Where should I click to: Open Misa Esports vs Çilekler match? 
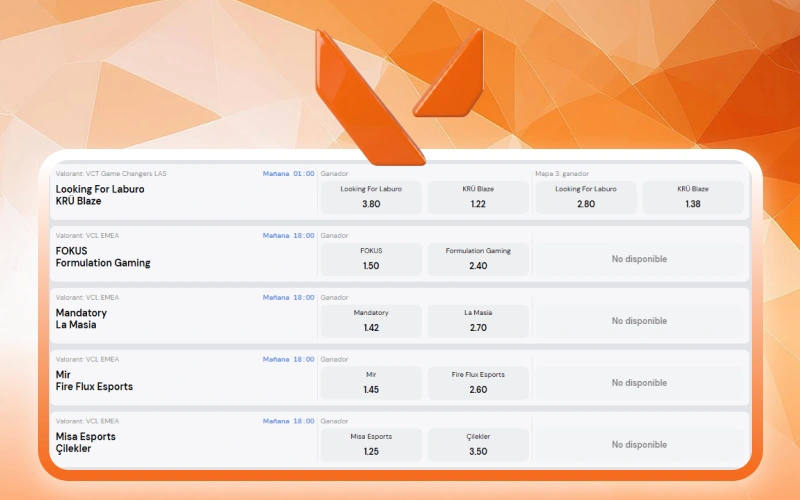pos(86,442)
